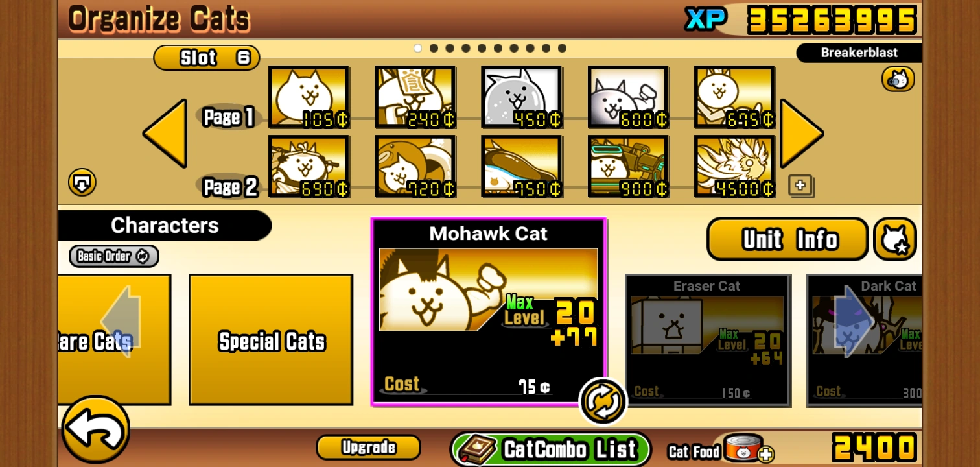Open the CatCombo List

coord(551,449)
